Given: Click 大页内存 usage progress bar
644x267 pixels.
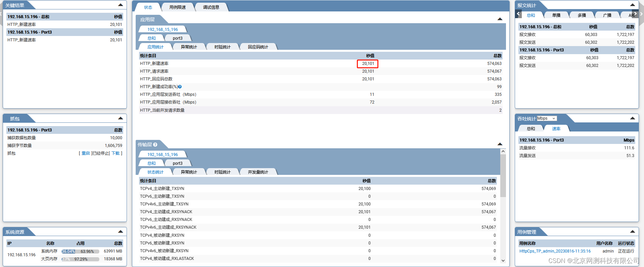Looking at the screenshot, I should pos(80,259).
